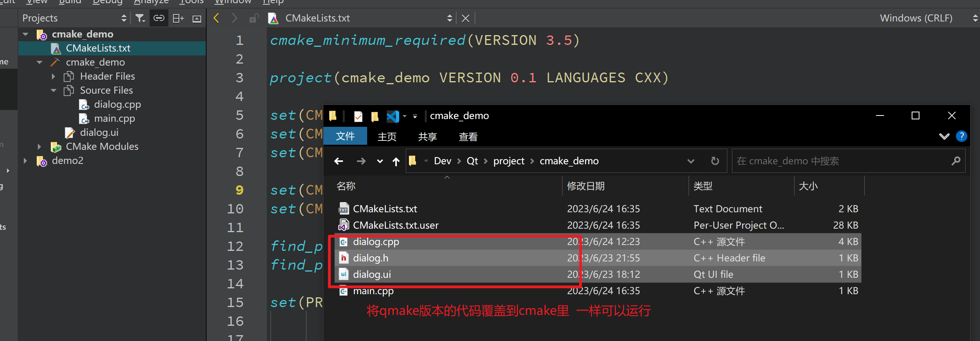Click Dev in the address breadcrumb

[x=443, y=161]
